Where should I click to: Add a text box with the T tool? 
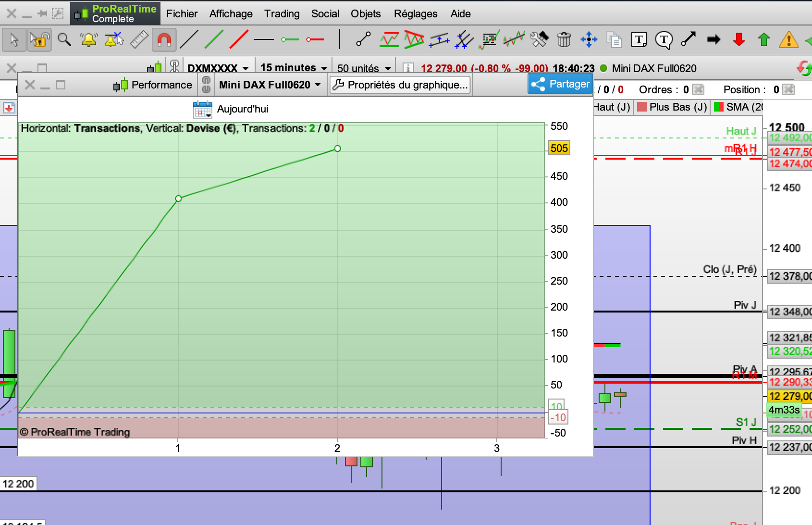(639, 39)
